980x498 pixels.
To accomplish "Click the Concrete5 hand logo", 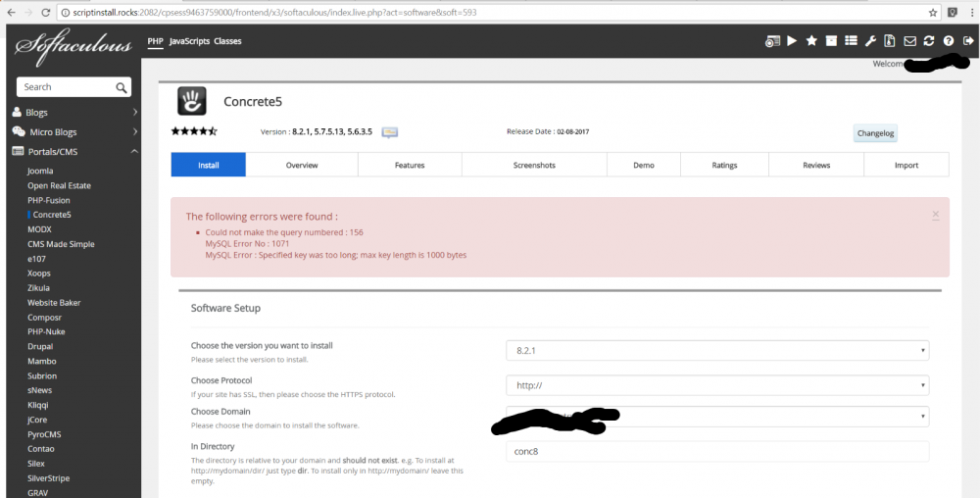I will [192, 101].
